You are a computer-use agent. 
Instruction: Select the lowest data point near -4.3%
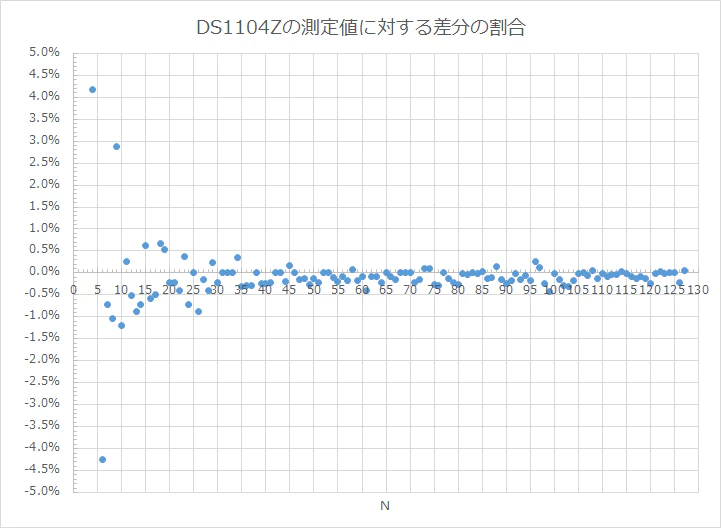pyautogui.click(x=102, y=459)
